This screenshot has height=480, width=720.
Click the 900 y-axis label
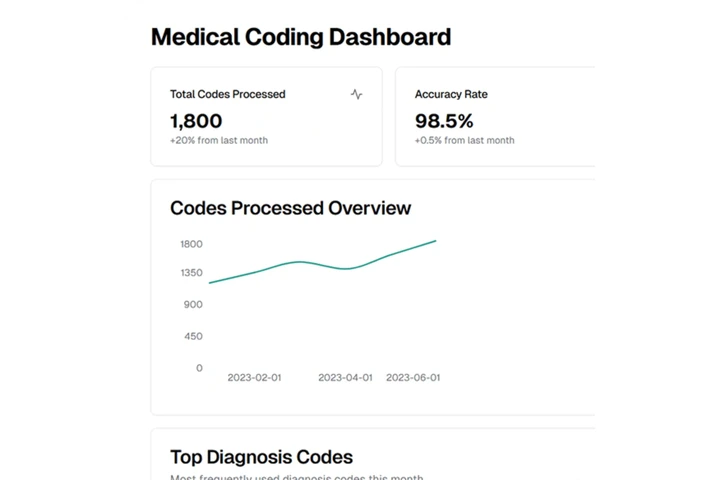coord(193,305)
